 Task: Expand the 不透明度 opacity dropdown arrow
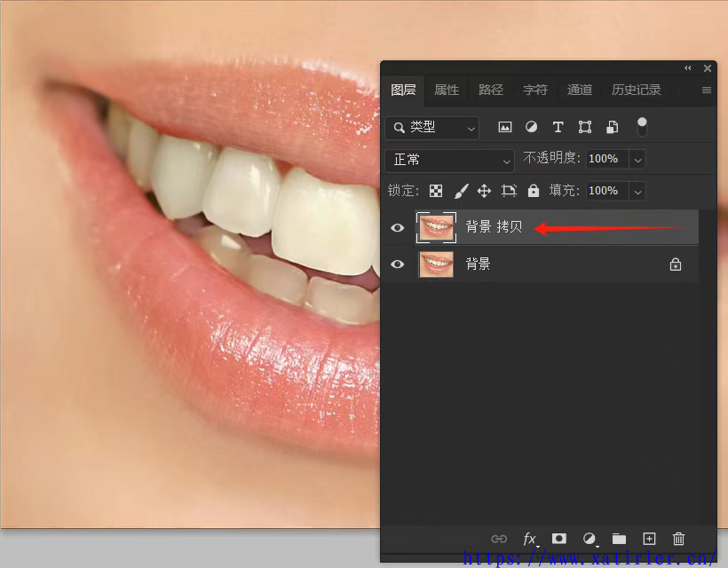pyautogui.click(x=637, y=160)
